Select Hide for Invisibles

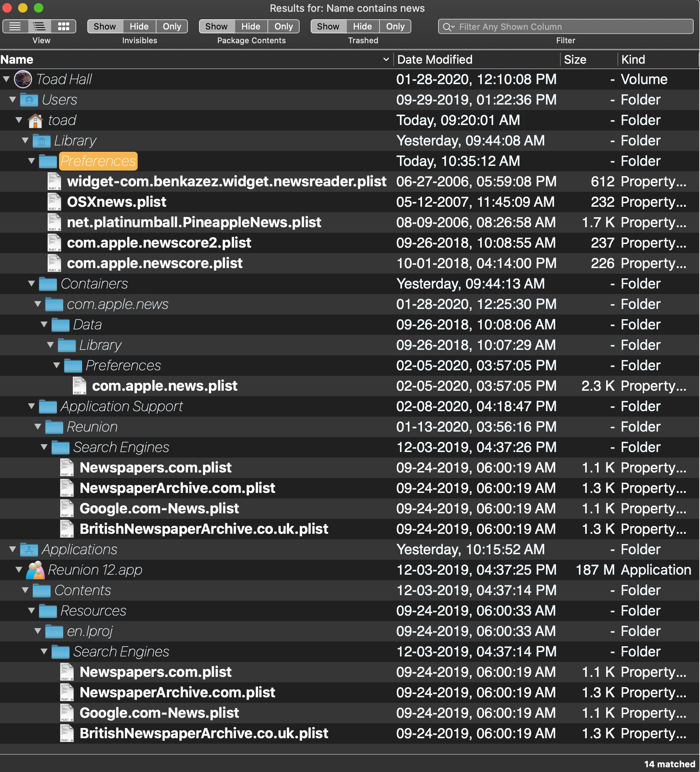point(139,26)
